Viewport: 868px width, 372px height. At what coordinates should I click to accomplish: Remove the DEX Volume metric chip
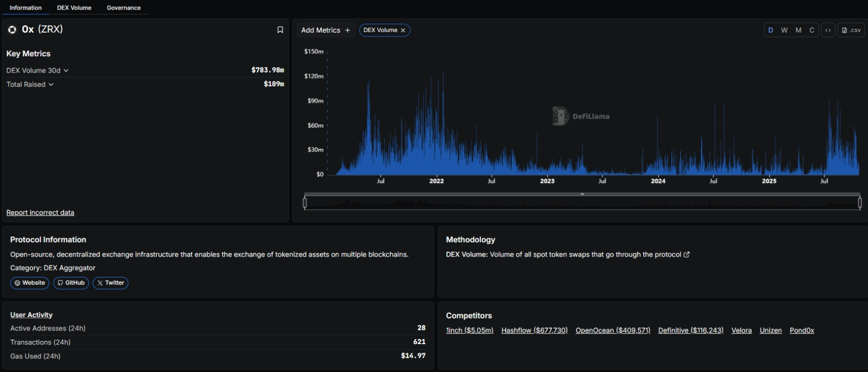click(403, 30)
